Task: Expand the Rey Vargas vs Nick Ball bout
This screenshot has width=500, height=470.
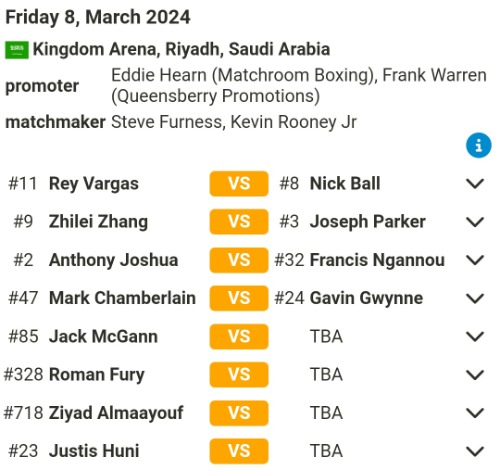Action: pyautogui.click(x=475, y=184)
